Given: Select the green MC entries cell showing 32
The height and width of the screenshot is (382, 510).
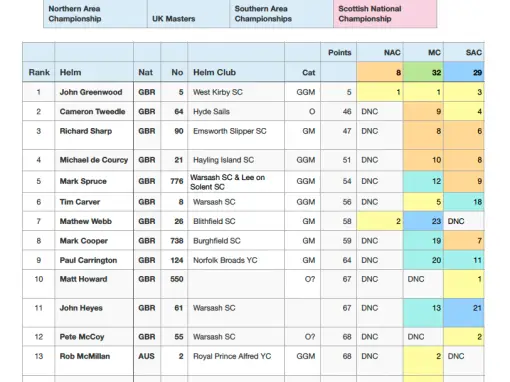Looking at the screenshot, I should [423, 72].
